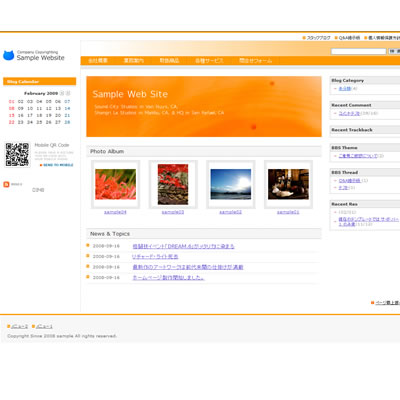The height and width of the screenshot is (400, 400).
Task: Open the sample04 red flower thumbnail
Action: coord(115,184)
